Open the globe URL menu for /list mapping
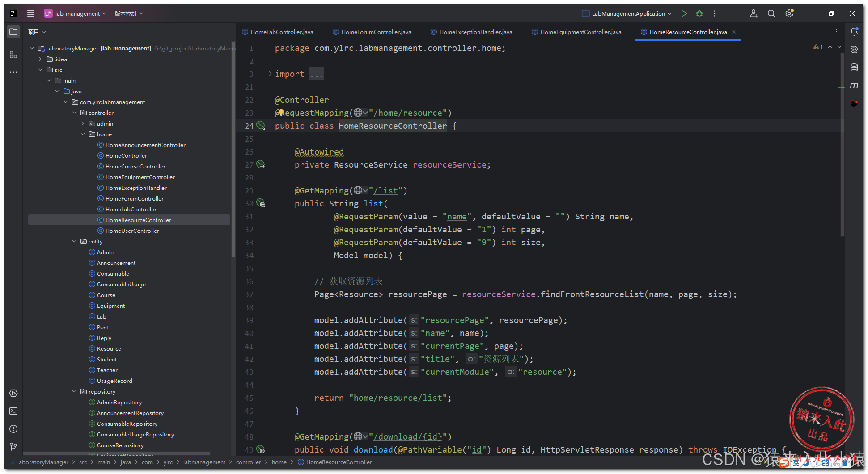The height and width of the screenshot is (474, 868). 361,190
